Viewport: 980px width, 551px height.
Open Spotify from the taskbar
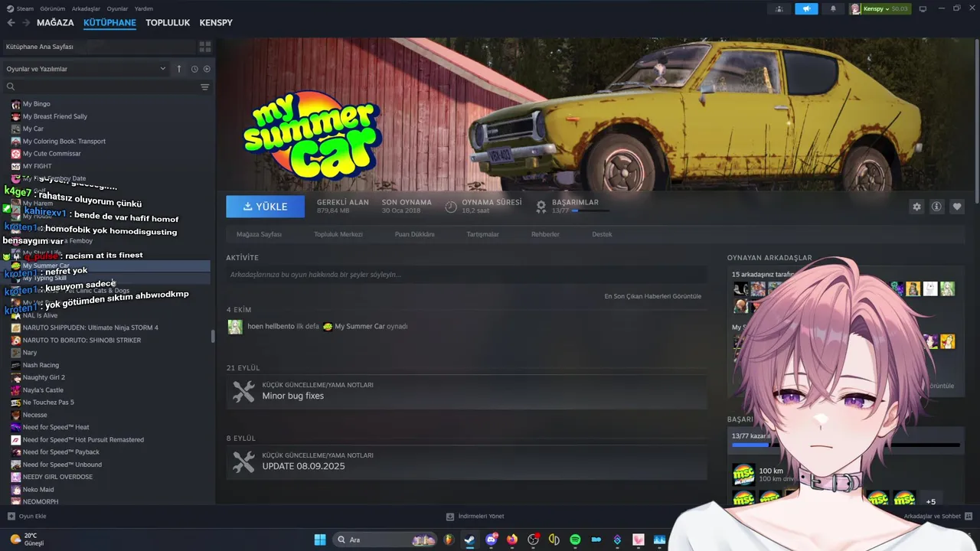(x=575, y=540)
